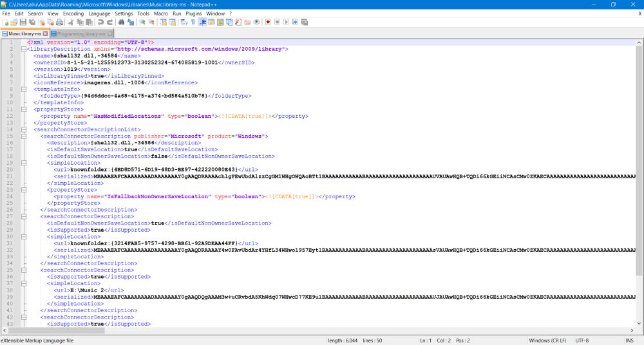Open the Language menu
644x345 pixels.
tap(99, 14)
